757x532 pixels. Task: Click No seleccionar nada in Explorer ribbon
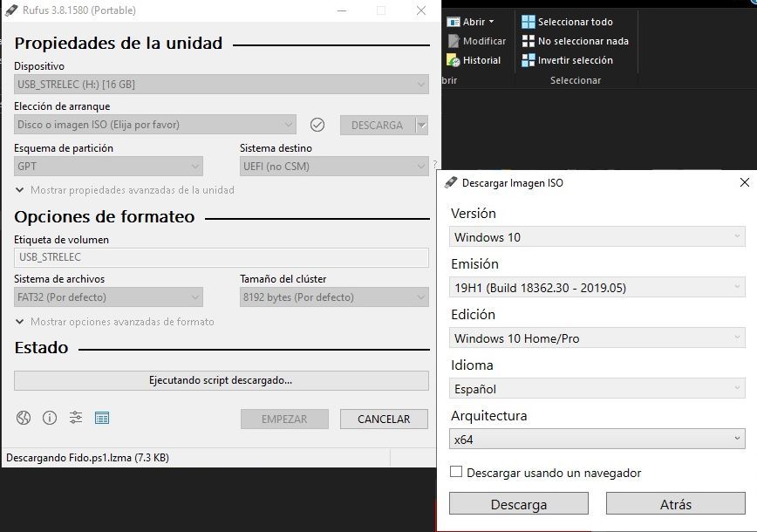click(x=583, y=41)
